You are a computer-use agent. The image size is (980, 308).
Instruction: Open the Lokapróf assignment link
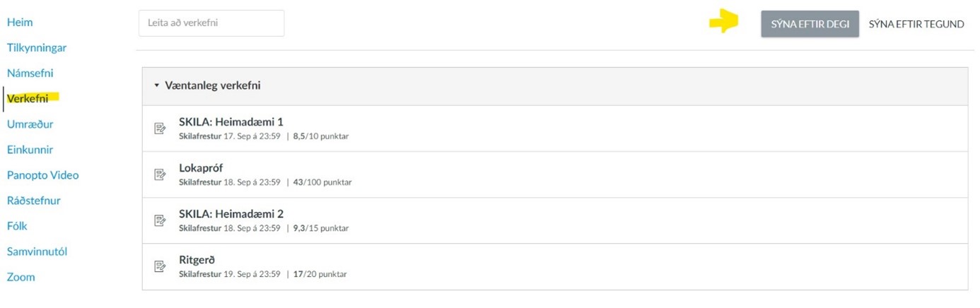tap(201, 168)
